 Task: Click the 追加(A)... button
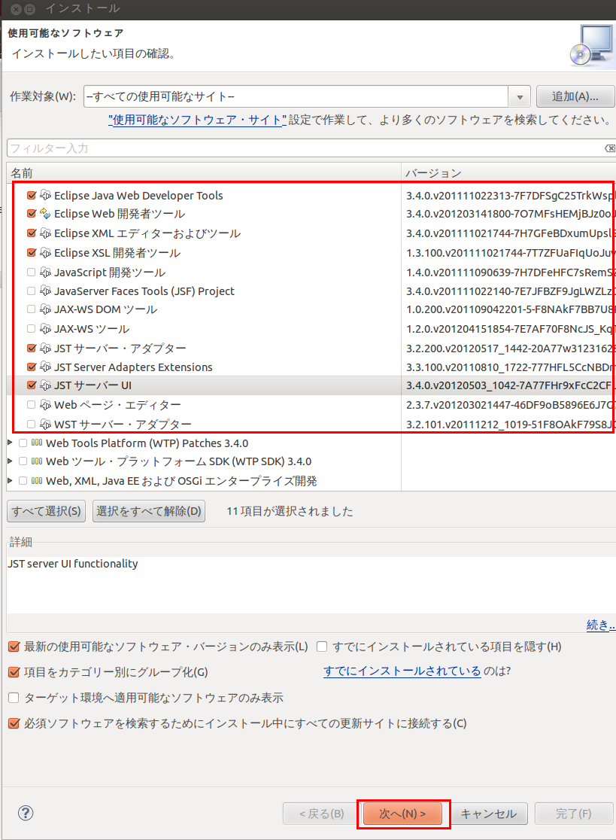click(575, 96)
